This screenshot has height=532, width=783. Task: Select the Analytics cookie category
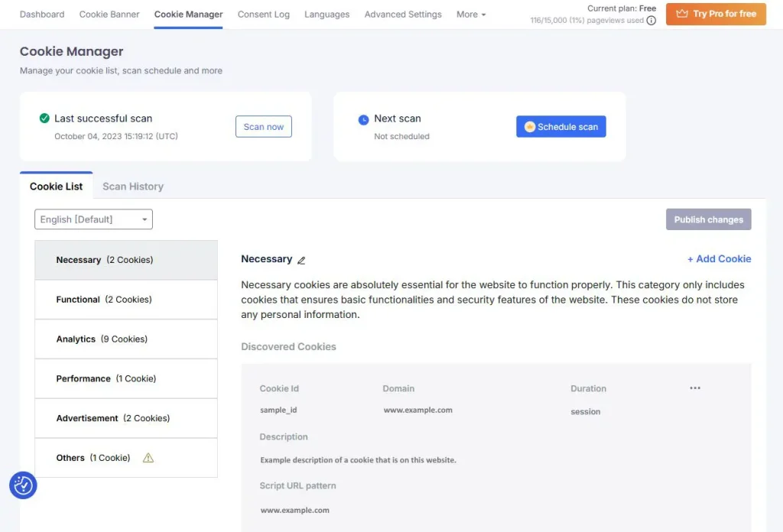click(x=125, y=339)
